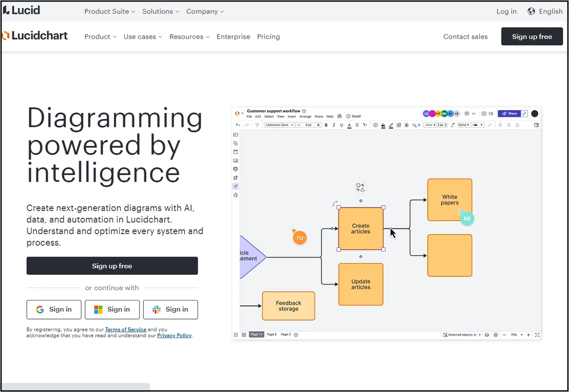Open the Arrange menu in the editor
Screen dimensions: 569x392
pyautogui.click(x=305, y=116)
